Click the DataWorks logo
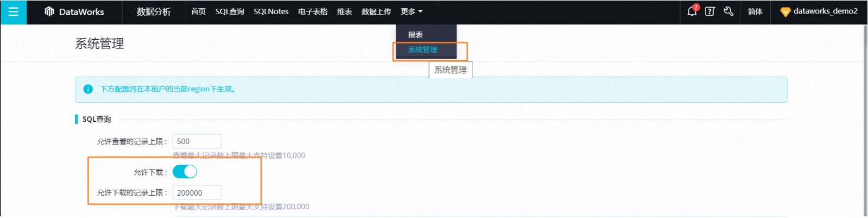The image size is (868, 218). click(x=74, y=11)
